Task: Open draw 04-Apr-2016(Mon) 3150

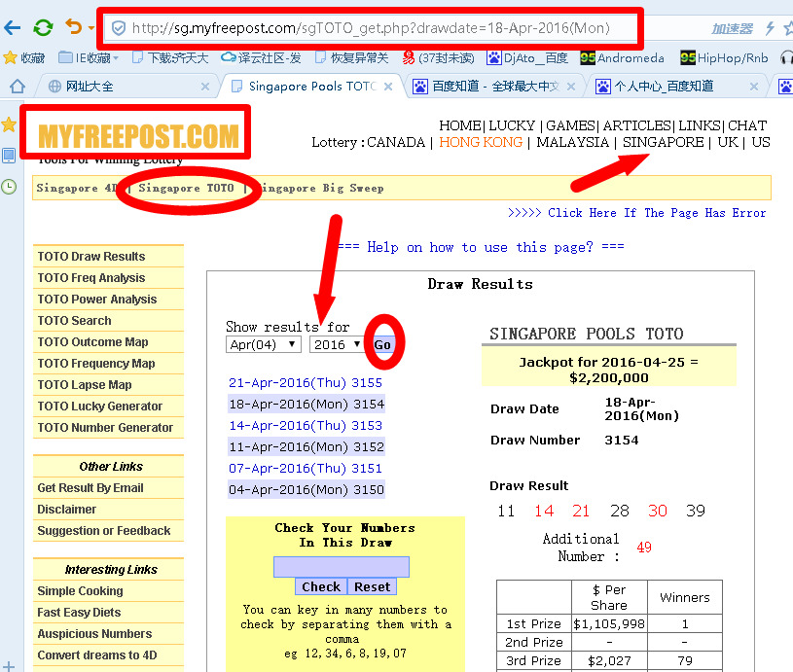Action: pyautogui.click(x=306, y=489)
